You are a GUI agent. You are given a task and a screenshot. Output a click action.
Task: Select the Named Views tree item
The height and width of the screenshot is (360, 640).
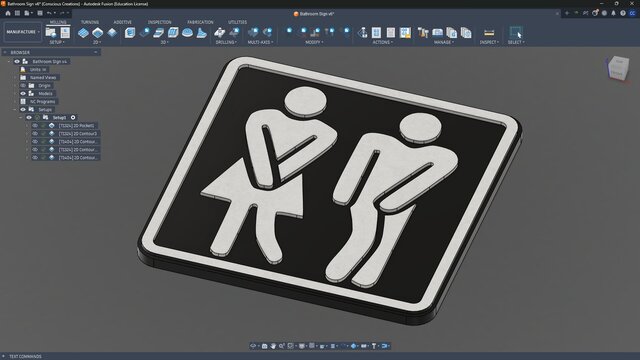point(43,78)
